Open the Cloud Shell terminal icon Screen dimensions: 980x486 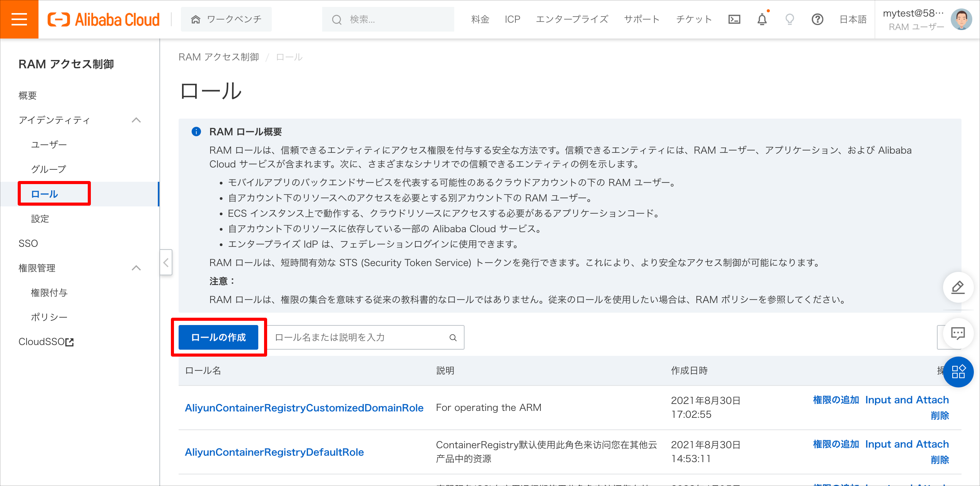(734, 19)
